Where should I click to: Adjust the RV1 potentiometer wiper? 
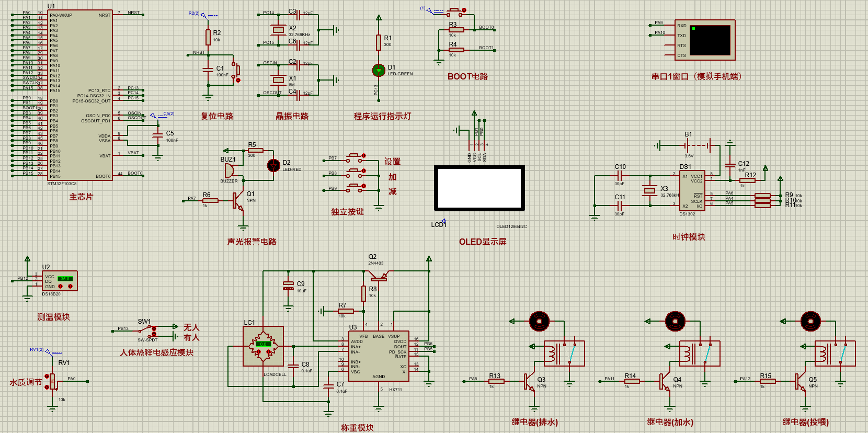tap(51, 381)
